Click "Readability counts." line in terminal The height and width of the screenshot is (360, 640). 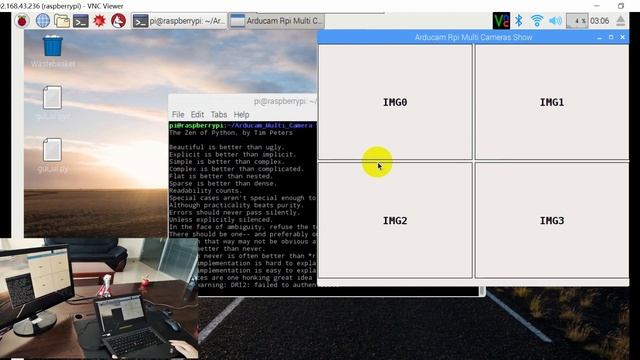(x=205, y=191)
